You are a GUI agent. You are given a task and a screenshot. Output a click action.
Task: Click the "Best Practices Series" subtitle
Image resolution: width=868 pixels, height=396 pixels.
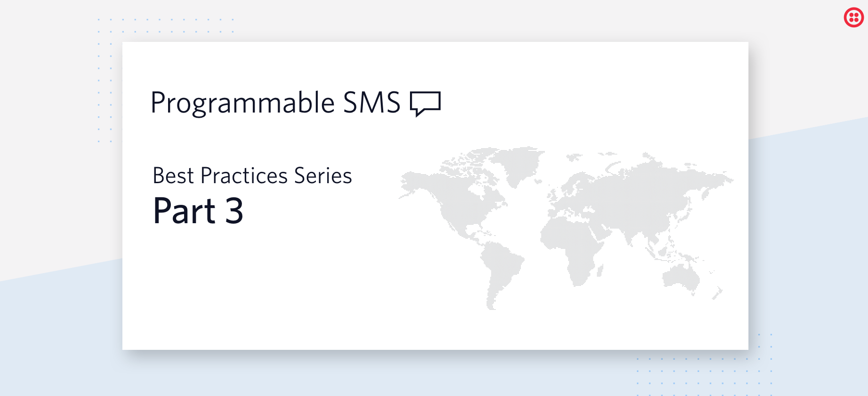(252, 176)
